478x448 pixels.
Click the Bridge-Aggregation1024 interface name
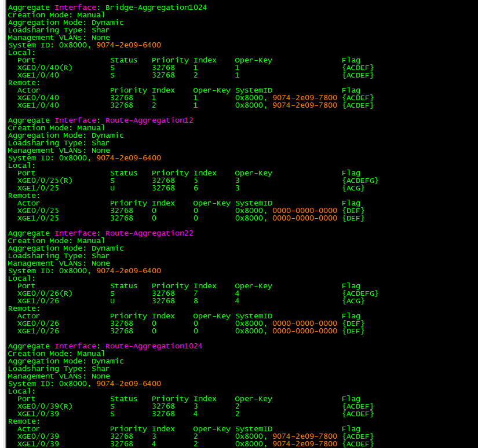point(156,8)
